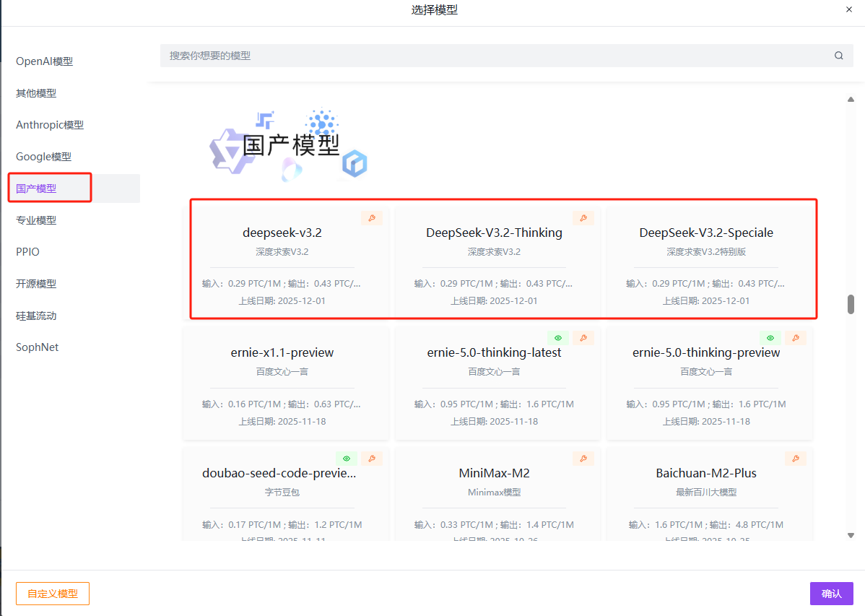Click the wrench icon on deepseek-v3.2 card
Viewport: 865px width, 616px height.
(x=371, y=217)
